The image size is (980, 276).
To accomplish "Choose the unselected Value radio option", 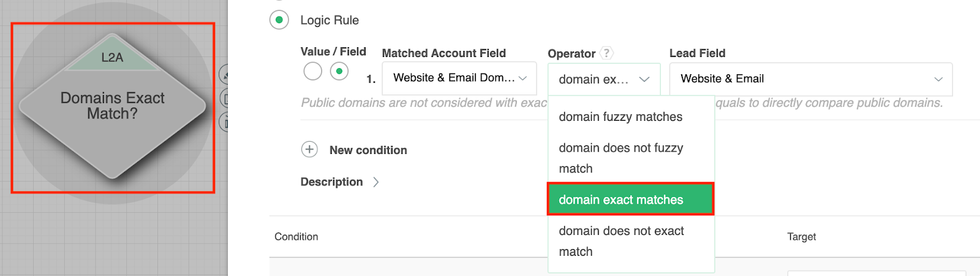I will [312, 71].
